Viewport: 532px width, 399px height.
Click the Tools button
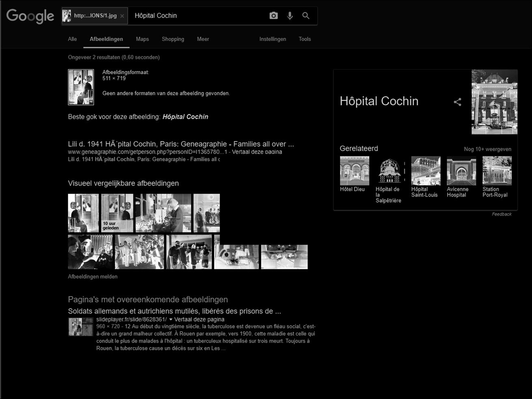[x=305, y=39]
